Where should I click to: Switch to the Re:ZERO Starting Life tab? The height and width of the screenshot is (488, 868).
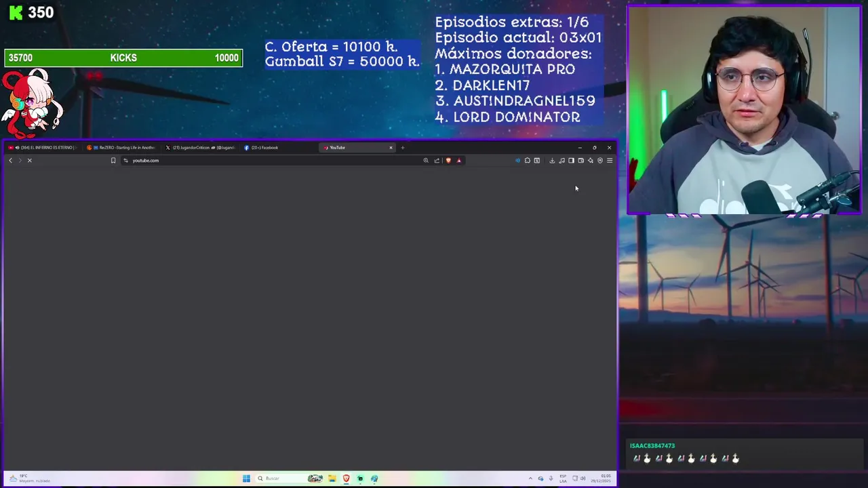point(122,148)
